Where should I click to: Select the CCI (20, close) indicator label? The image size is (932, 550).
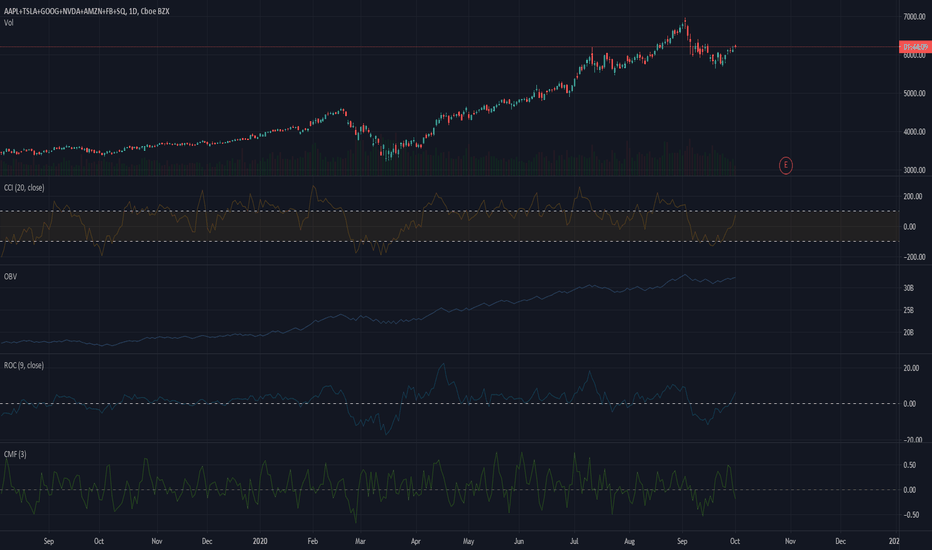tap(24, 188)
